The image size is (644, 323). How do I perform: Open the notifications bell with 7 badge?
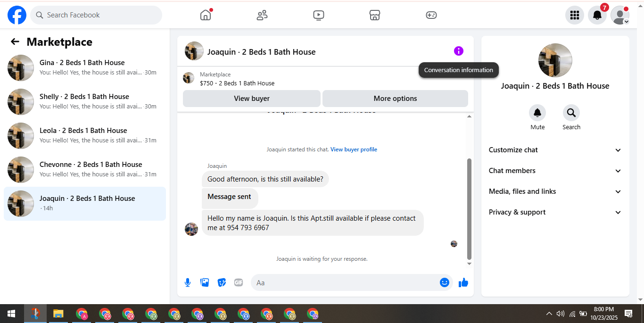point(597,15)
